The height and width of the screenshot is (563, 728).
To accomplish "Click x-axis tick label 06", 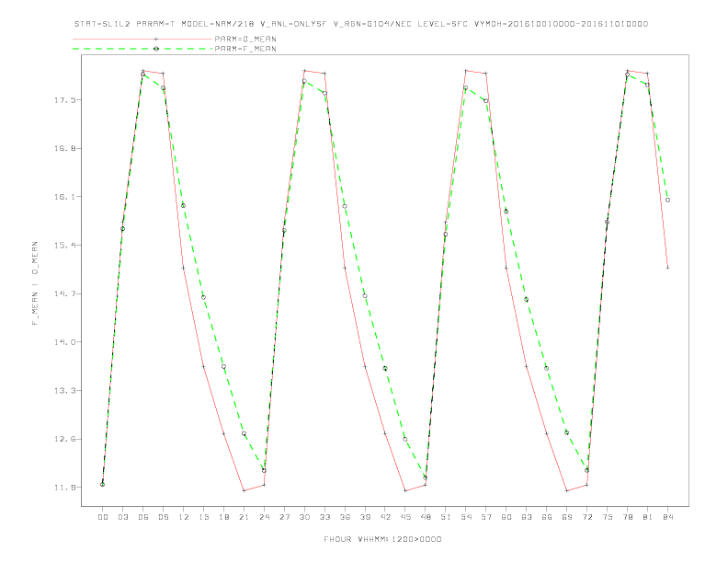I will click(143, 517).
